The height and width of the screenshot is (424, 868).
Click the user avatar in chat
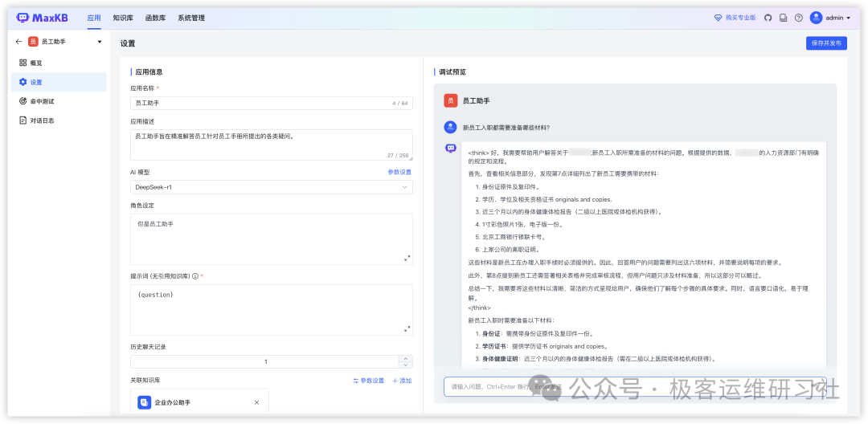[451, 127]
